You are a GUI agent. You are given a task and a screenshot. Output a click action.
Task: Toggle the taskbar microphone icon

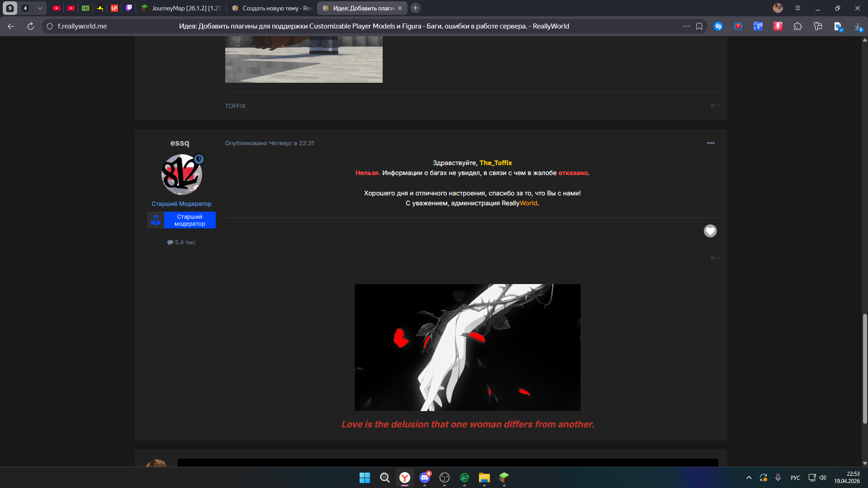pos(778,478)
